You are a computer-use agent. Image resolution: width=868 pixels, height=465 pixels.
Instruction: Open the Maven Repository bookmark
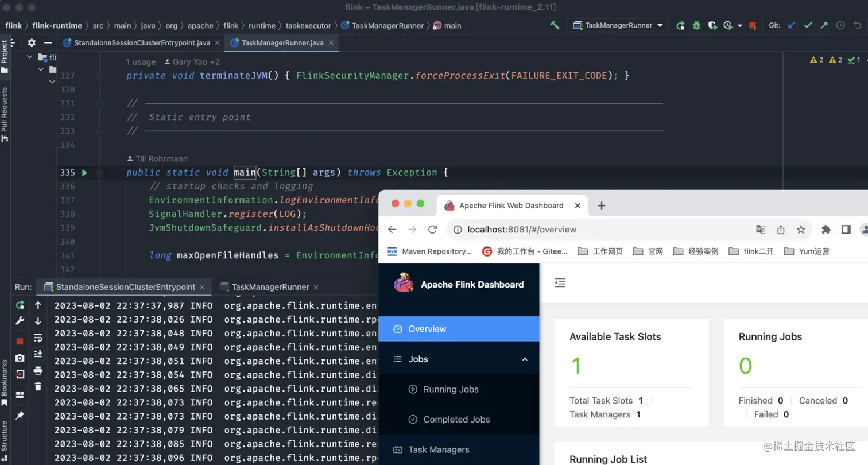click(430, 251)
